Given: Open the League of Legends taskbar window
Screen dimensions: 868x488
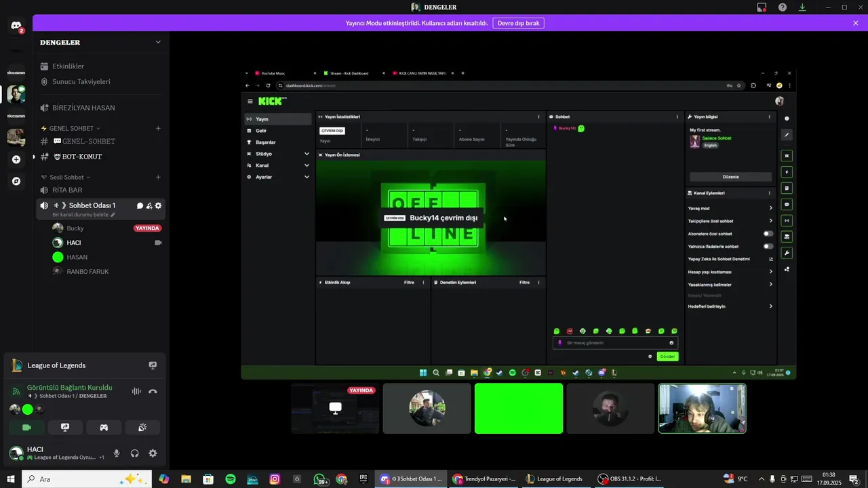Looking at the screenshot, I should click(555, 479).
